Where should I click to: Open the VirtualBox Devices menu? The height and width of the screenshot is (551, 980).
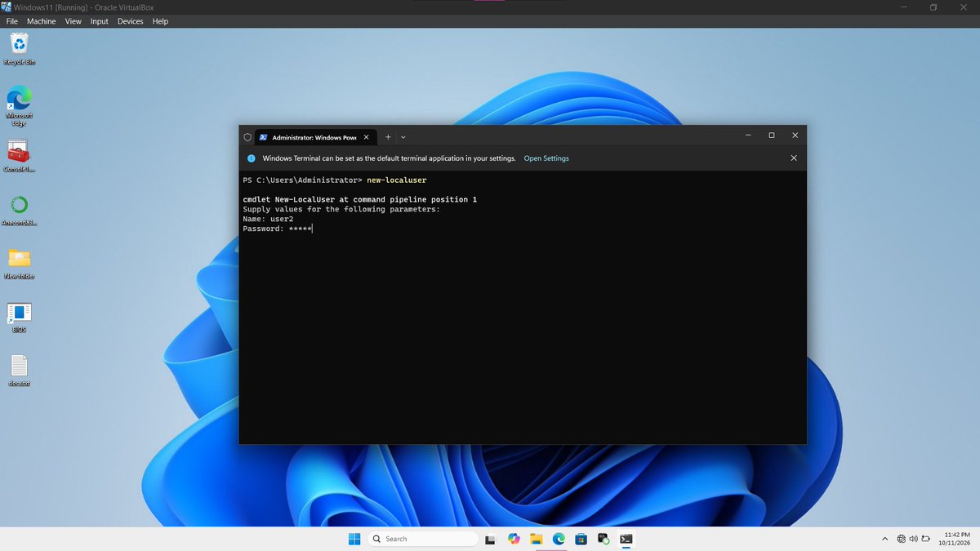pos(131,21)
